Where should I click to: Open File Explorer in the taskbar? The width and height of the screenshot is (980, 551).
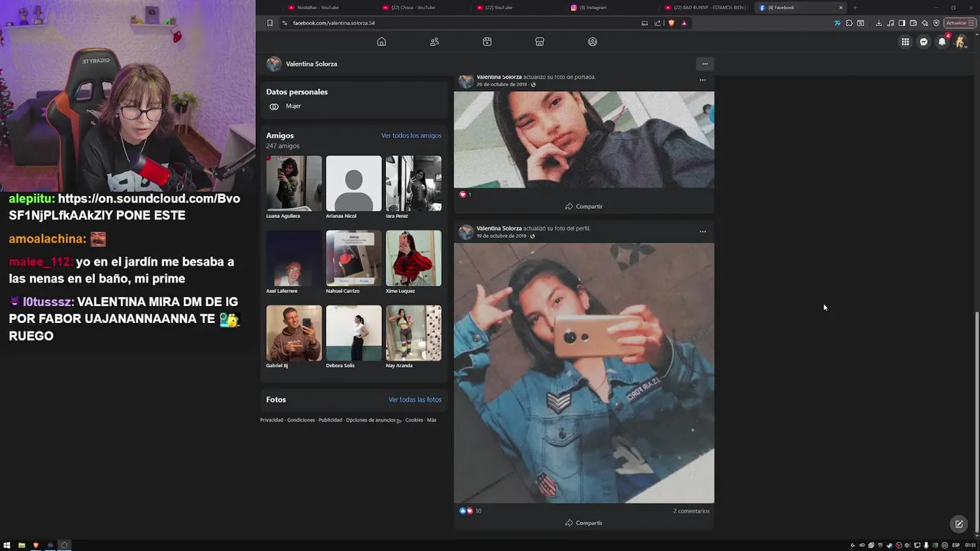click(x=21, y=545)
